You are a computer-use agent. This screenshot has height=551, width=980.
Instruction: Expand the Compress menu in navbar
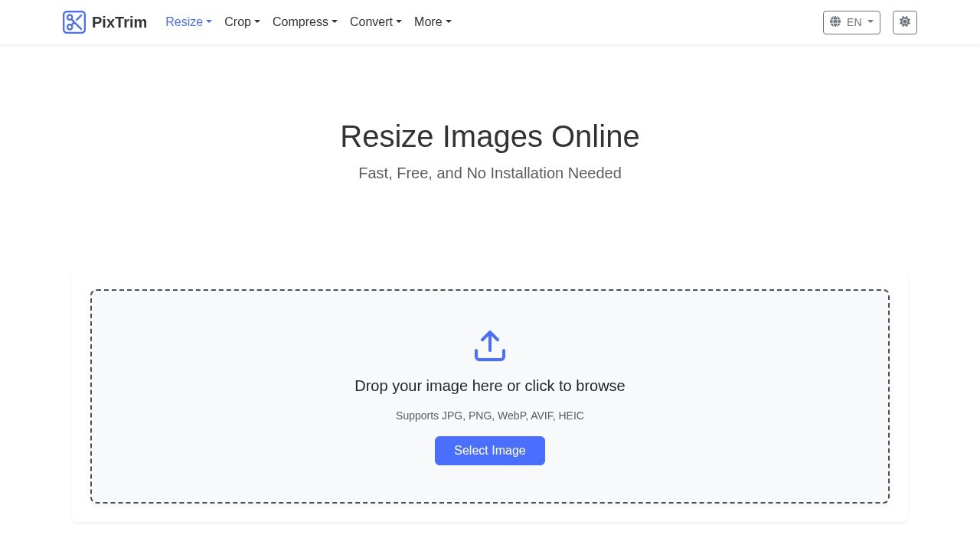[x=305, y=22]
